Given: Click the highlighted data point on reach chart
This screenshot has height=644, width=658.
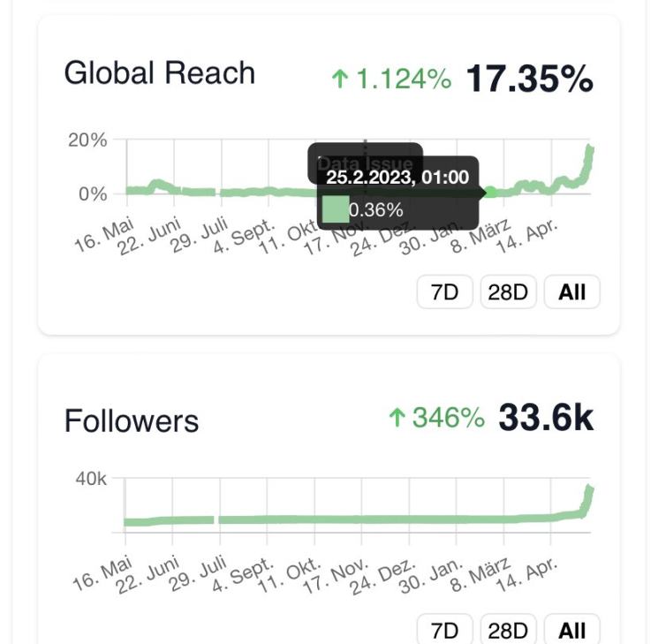Looking at the screenshot, I should point(490,192).
